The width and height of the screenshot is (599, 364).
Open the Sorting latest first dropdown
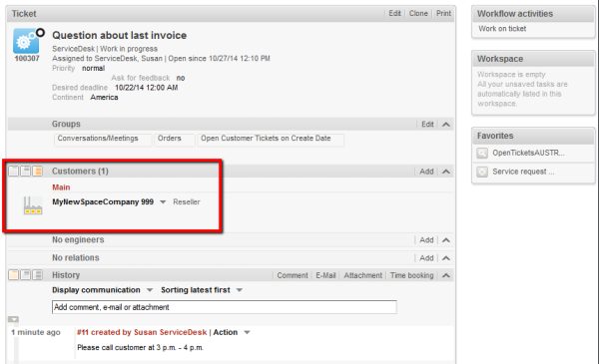click(240, 290)
